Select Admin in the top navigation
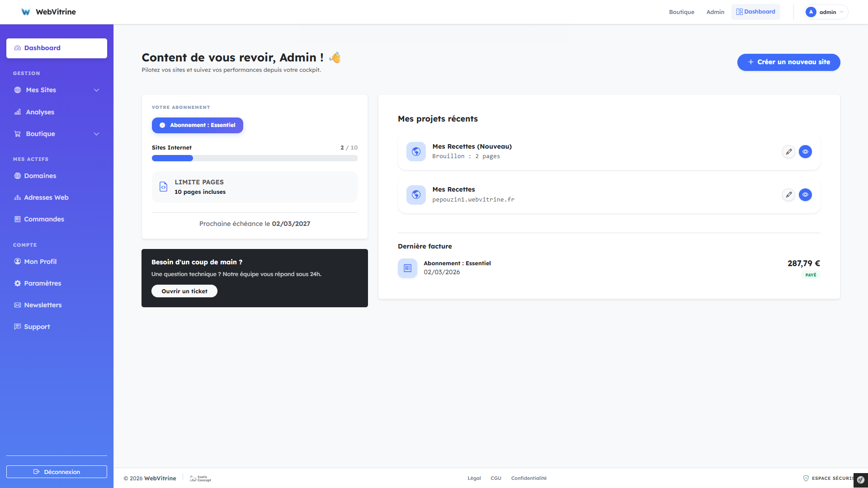 [715, 12]
